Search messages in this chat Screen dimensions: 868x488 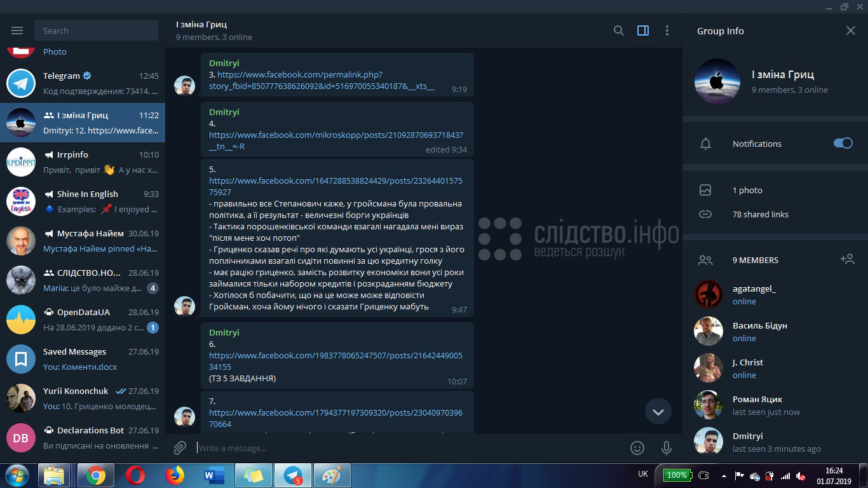[x=618, y=30]
